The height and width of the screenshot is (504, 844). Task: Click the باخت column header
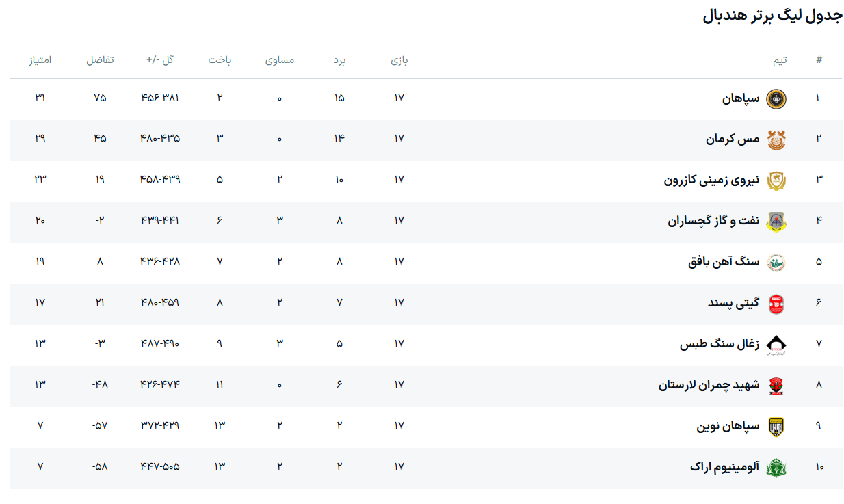[220, 60]
